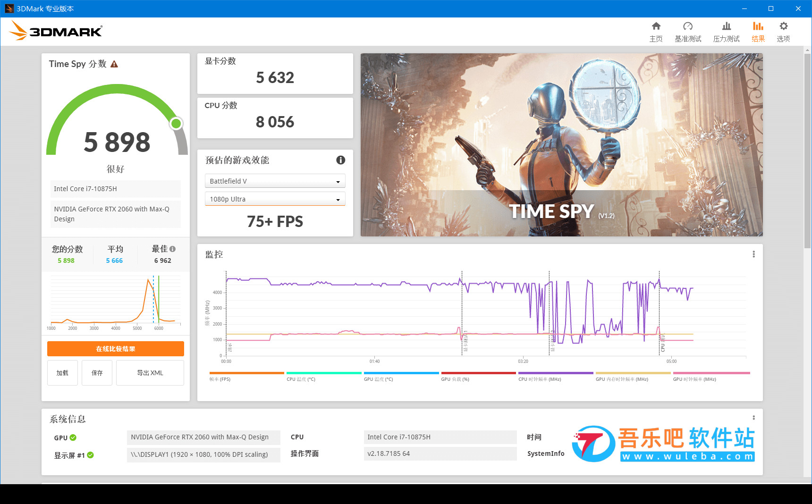This screenshot has height=504, width=812.
Task: Click the 75+ FPS estimate
Action: click(275, 221)
